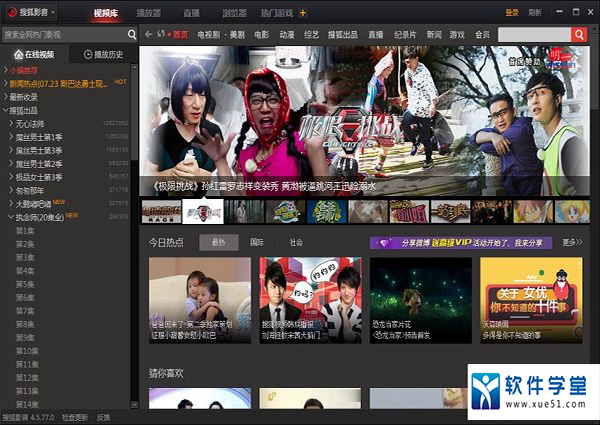The width and height of the screenshot is (600, 425).
Task: Play episode 第5集
Action: pos(25,284)
